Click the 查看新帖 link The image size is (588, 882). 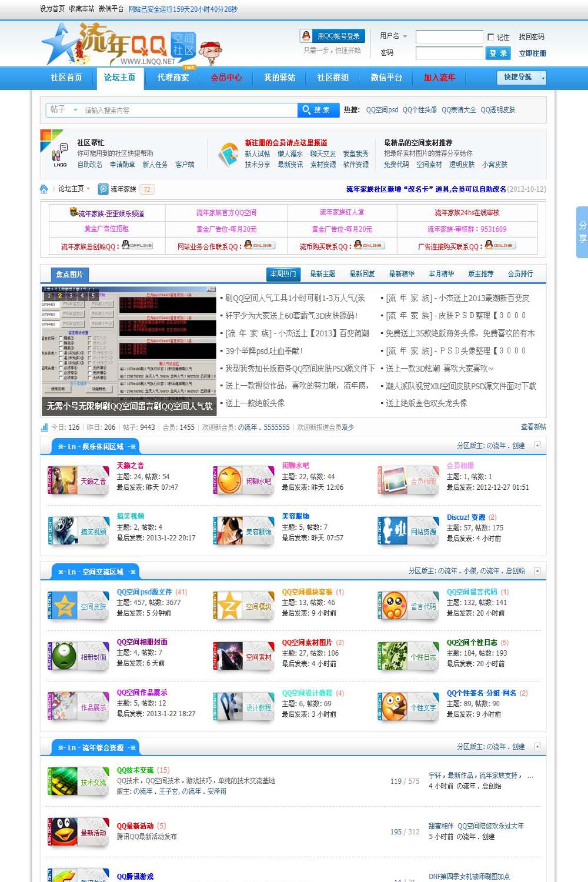point(533,427)
